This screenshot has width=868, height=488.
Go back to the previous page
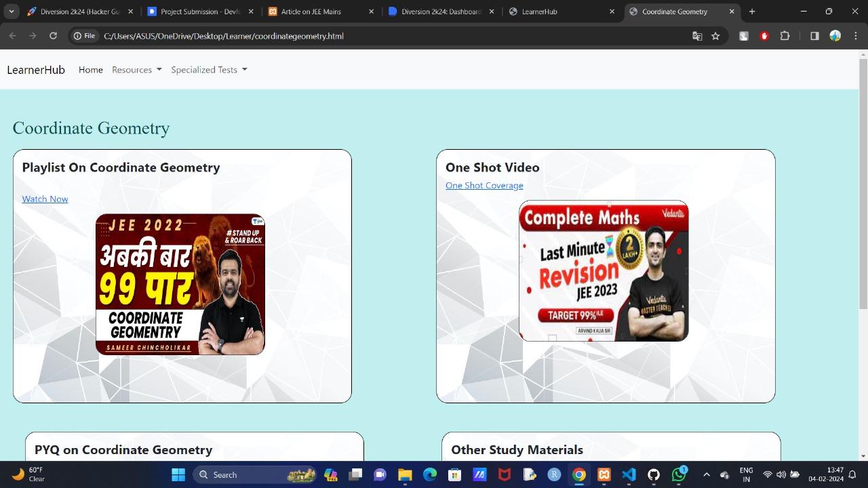click(x=12, y=36)
